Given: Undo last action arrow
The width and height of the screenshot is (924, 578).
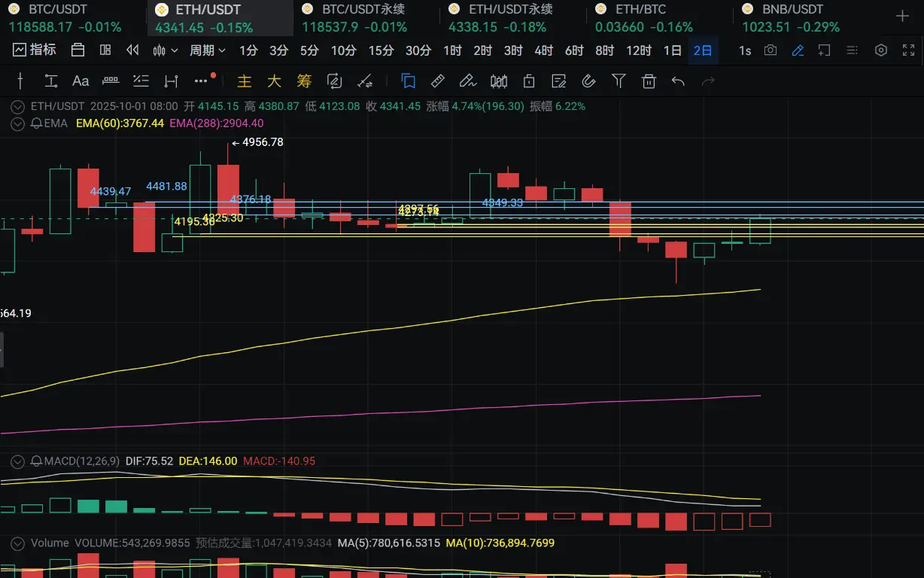Looking at the screenshot, I should (x=678, y=81).
